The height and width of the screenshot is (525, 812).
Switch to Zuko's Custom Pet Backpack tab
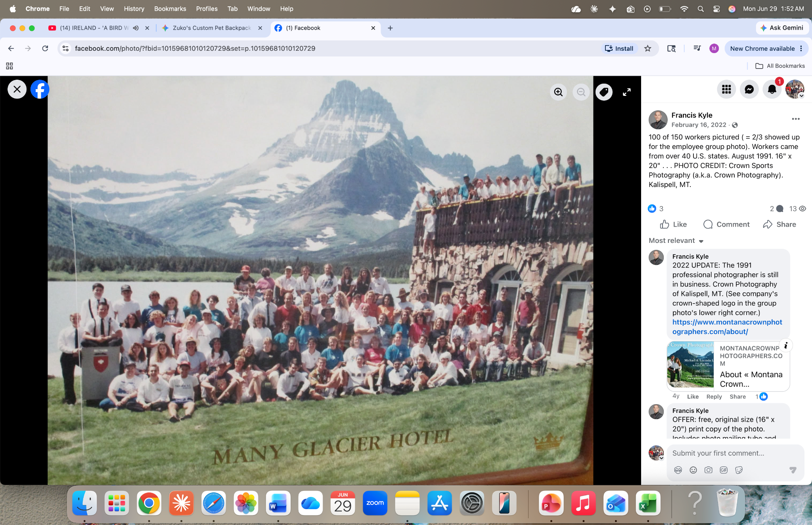[x=212, y=28]
